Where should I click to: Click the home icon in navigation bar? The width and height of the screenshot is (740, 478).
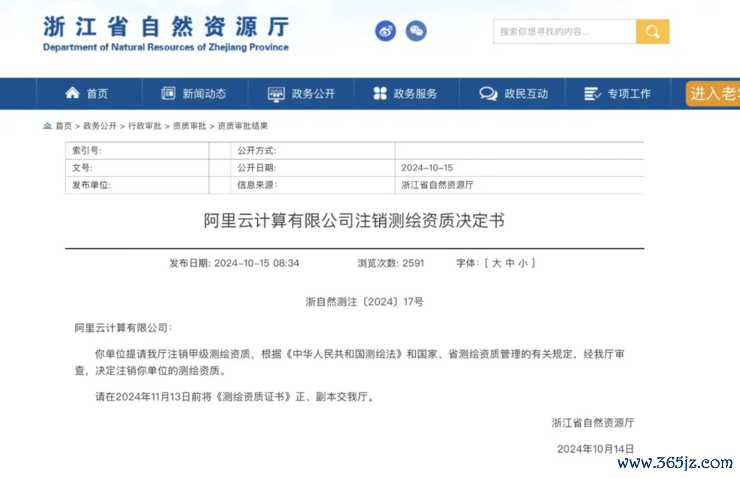point(72,93)
